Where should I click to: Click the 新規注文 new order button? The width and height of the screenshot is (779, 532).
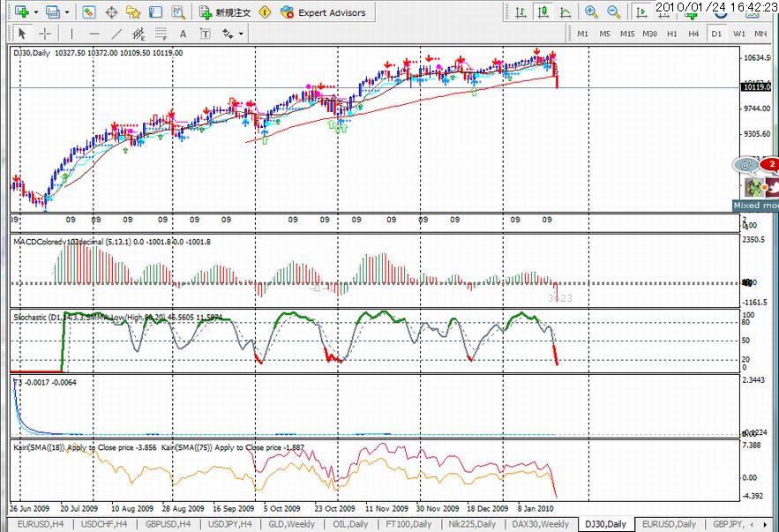click(x=226, y=12)
